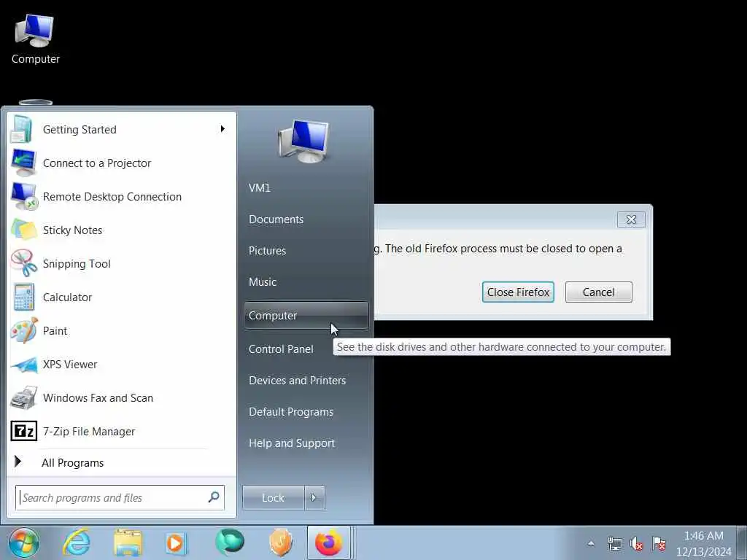Open the Getting Started icon

(x=22, y=130)
